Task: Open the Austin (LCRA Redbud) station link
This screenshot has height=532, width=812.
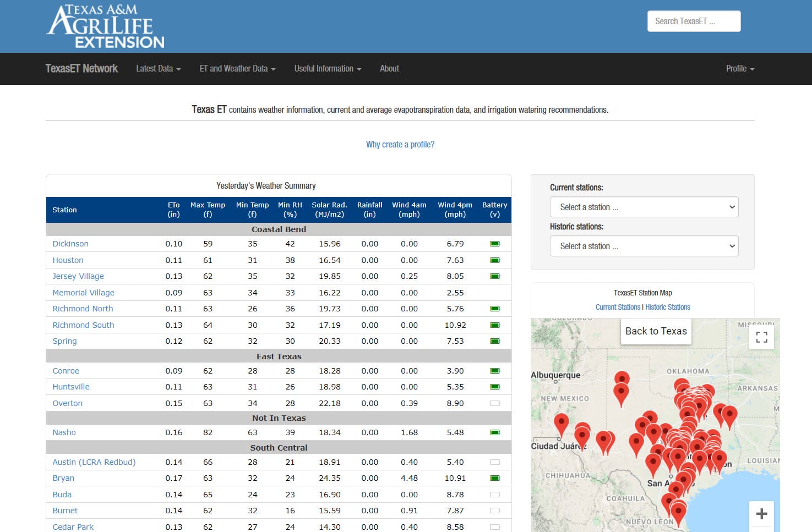Action: pos(94,462)
